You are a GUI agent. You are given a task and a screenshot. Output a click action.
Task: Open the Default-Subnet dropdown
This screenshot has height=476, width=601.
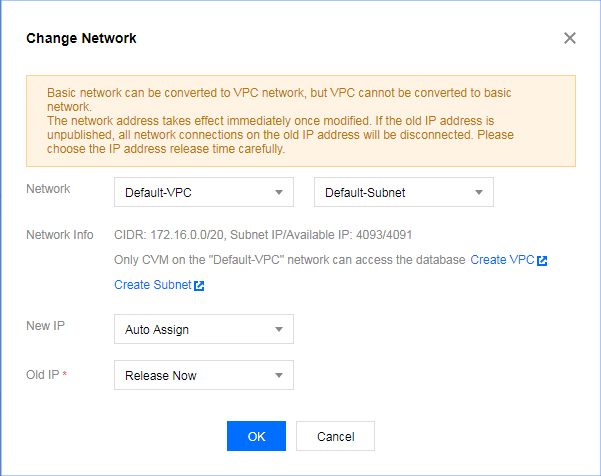[403, 192]
